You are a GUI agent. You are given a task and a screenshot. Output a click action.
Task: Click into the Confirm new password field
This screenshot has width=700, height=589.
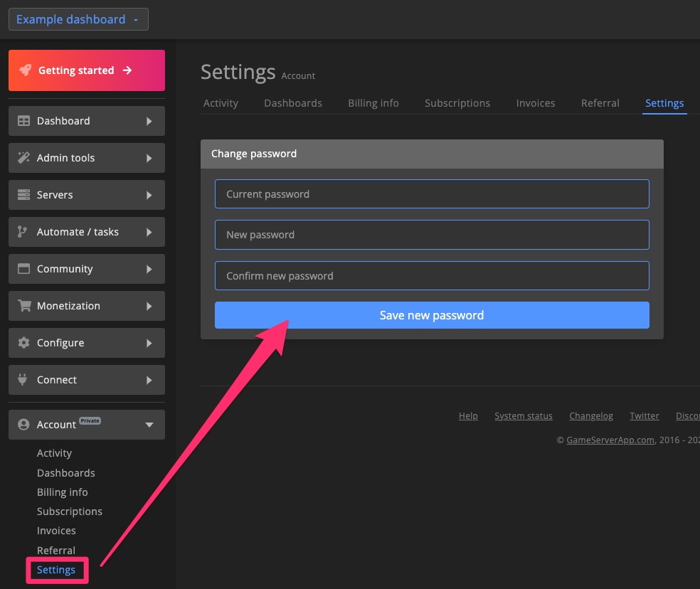click(x=432, y=276)
